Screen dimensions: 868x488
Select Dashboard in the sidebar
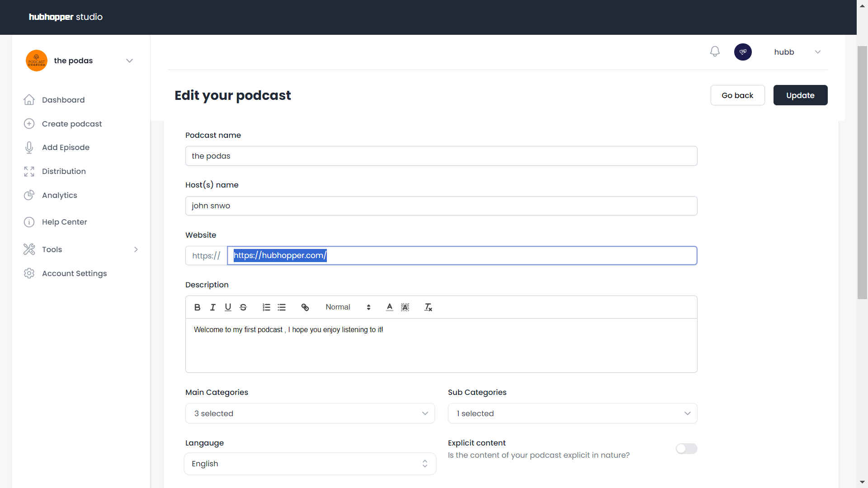click(x=63, y=100)
